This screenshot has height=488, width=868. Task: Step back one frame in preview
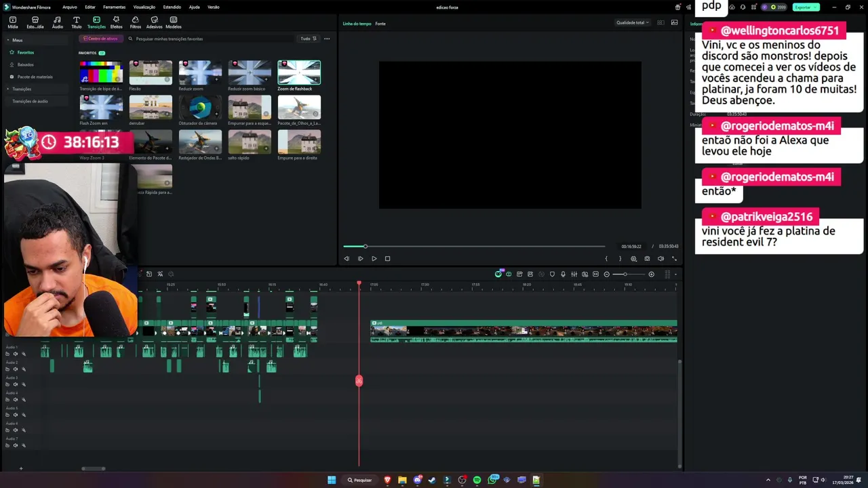[347, 258]
